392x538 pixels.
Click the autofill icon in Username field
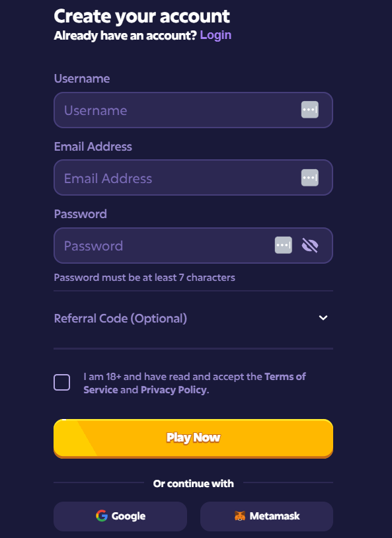click(309, 110)
